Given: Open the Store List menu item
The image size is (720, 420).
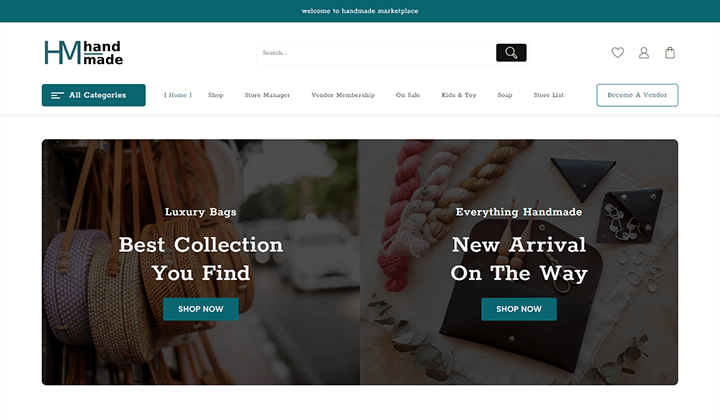Looking at the screenshot, I should (549, 95).
